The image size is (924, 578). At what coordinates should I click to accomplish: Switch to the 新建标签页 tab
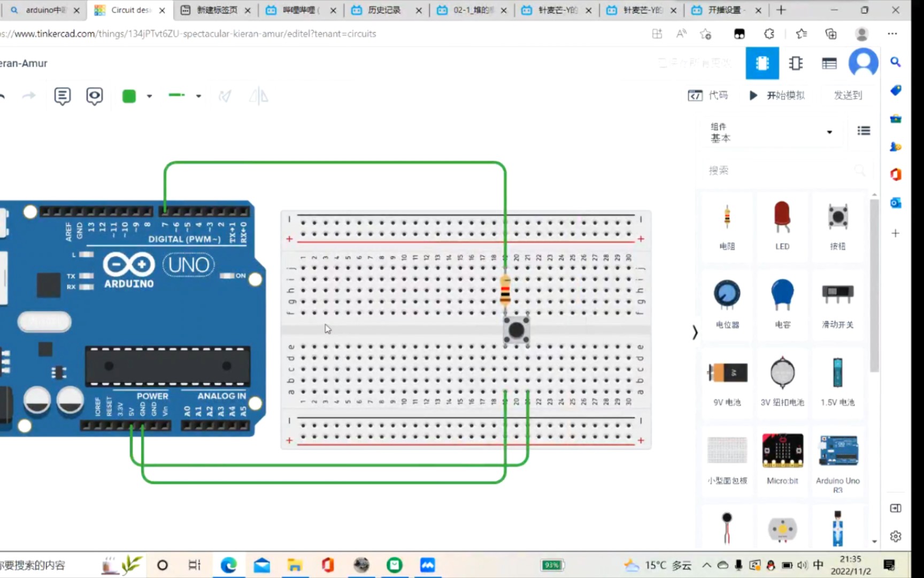click(x=216, y=10)
